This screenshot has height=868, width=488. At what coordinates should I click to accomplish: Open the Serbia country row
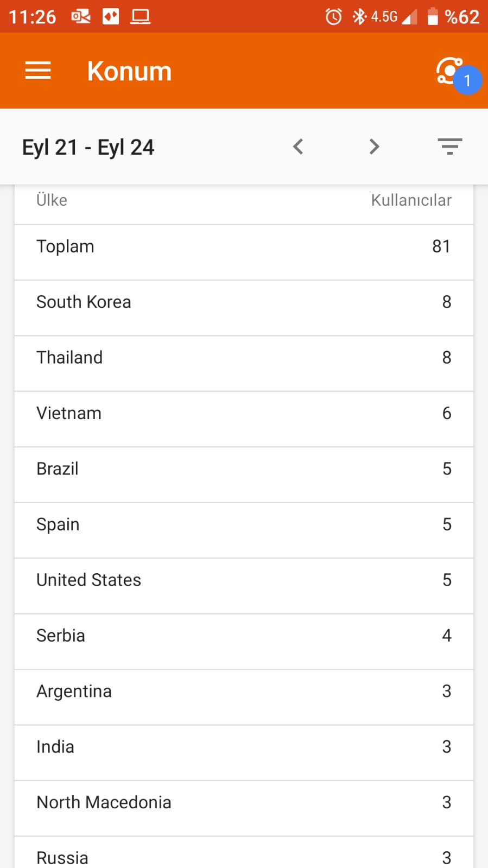click(244, 642)
